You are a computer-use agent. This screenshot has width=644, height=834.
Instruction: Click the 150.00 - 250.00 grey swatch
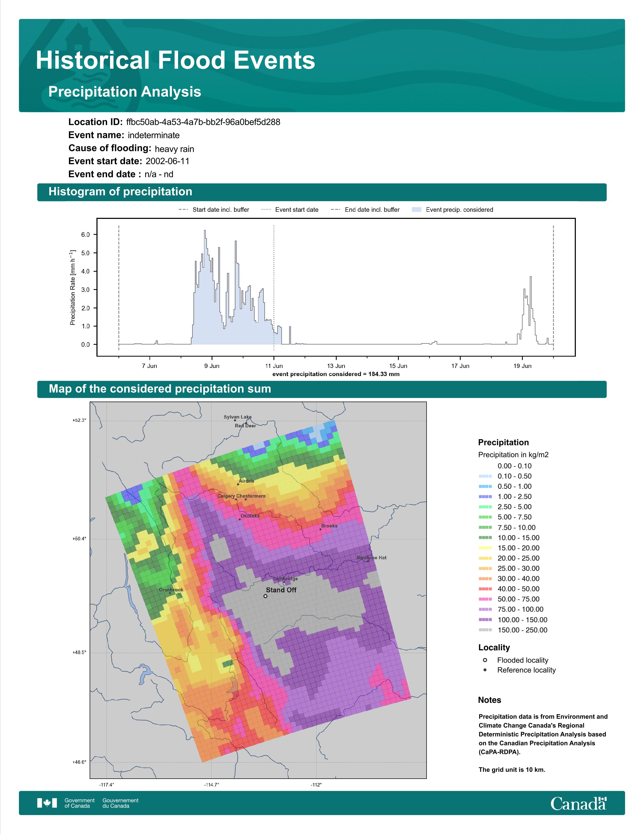pyautogui.click(x=485, y=630)
